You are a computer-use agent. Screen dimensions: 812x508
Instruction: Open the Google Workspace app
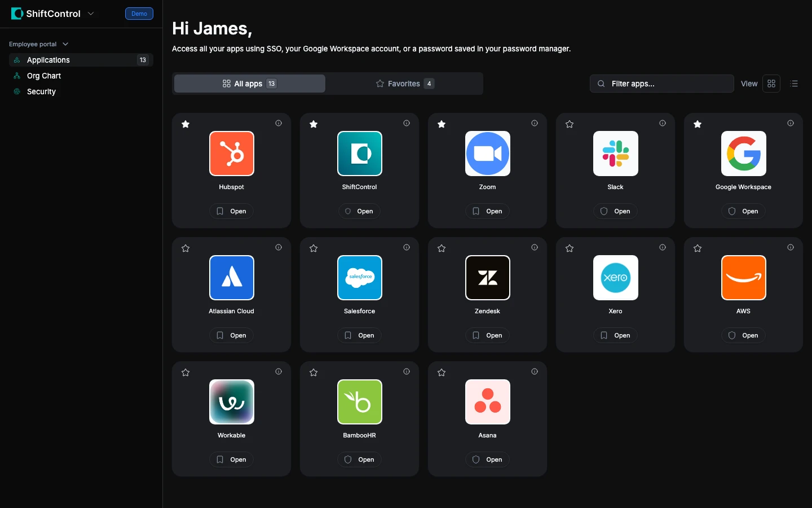(744, 211)
